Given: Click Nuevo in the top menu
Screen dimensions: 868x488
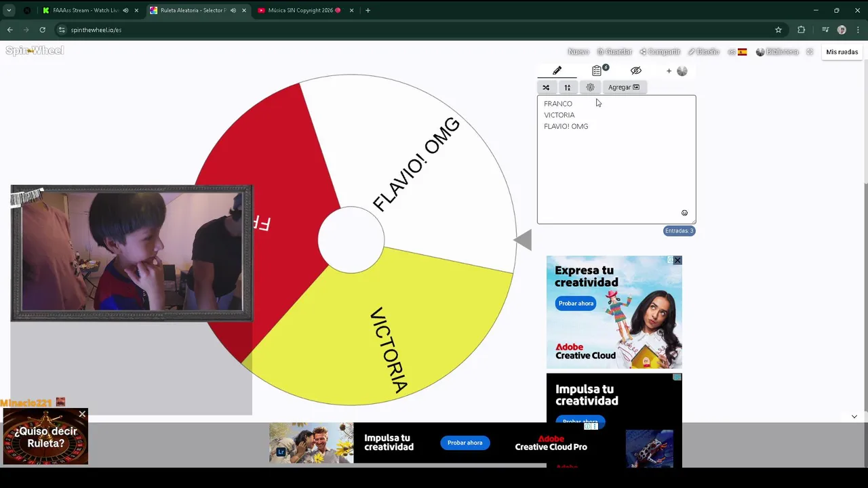Looking at the screenshot, I should [578, 52].
